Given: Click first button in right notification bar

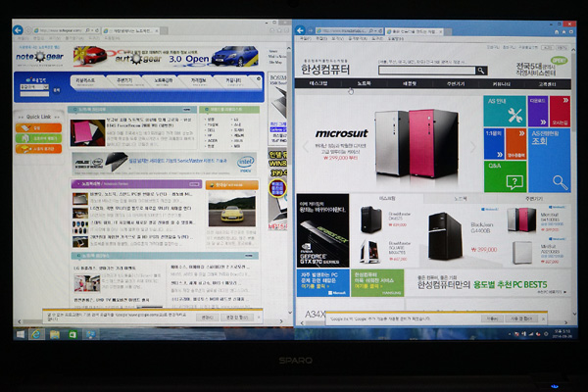Looking at the screenshot, I should 492,318.
